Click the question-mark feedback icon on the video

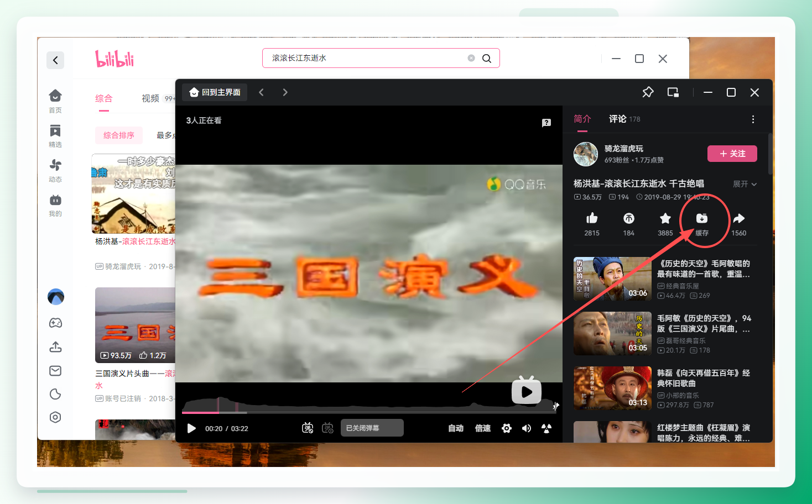(x=546, y=123)
